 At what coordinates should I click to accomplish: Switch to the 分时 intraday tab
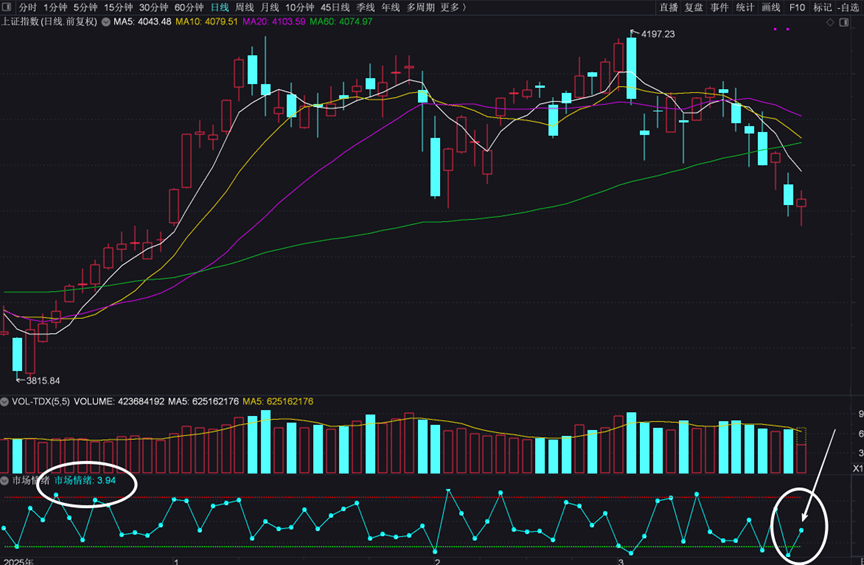pyautogui.click(x=27, y=7)
